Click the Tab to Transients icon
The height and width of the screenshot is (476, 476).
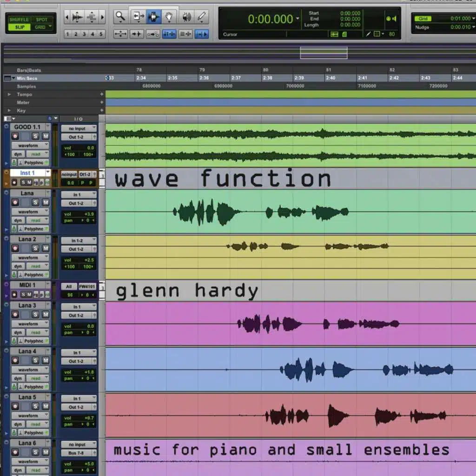pyautogui.click(x=137, y=34)
